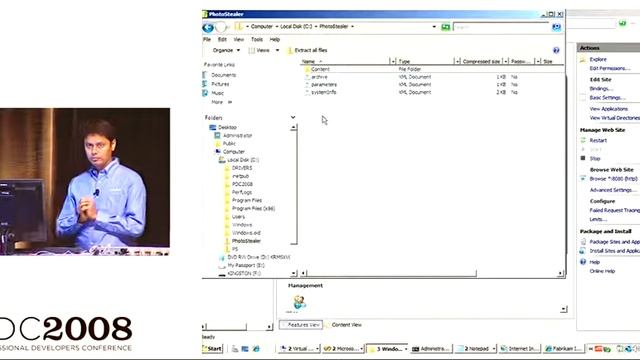Open the Help menu

(275, 40)
